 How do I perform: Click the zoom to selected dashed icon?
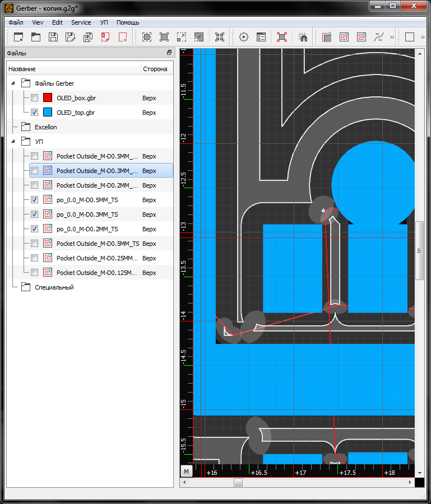tap(182, 37)
